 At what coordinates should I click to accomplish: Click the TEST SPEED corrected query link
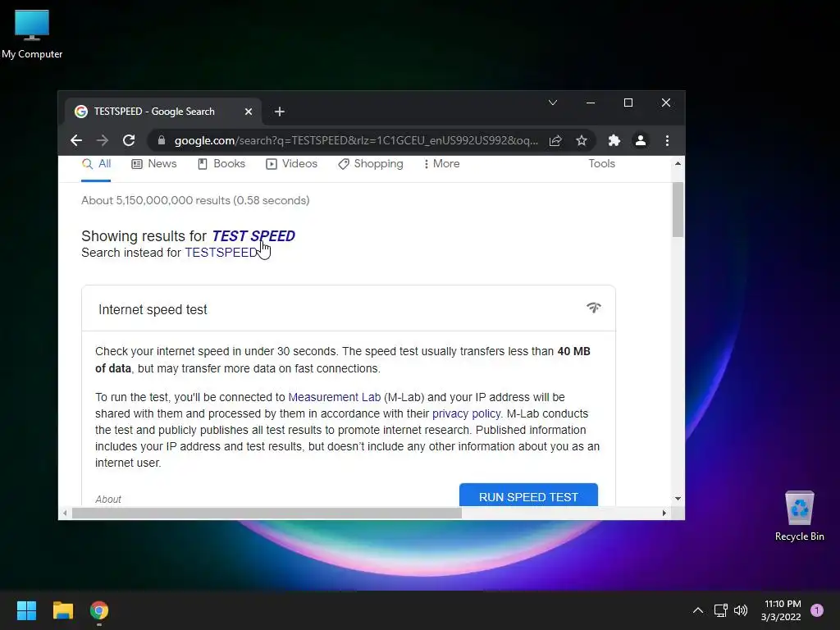pyautogui.click(x=253, y=236)
